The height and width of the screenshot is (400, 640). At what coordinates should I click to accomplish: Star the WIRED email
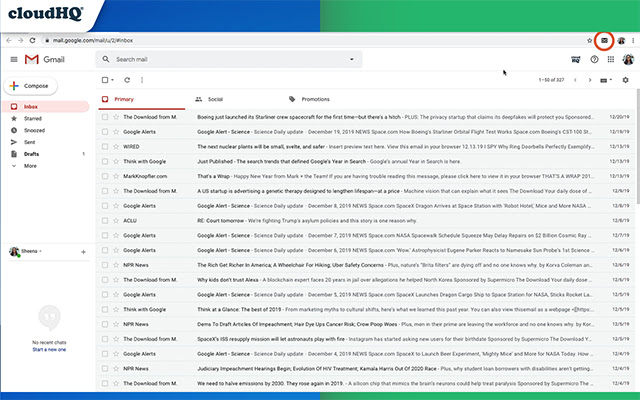116,147
